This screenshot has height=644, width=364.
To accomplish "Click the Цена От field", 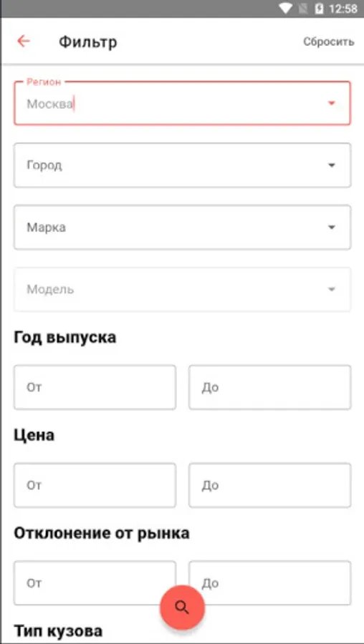I will (x=95, y=485).
